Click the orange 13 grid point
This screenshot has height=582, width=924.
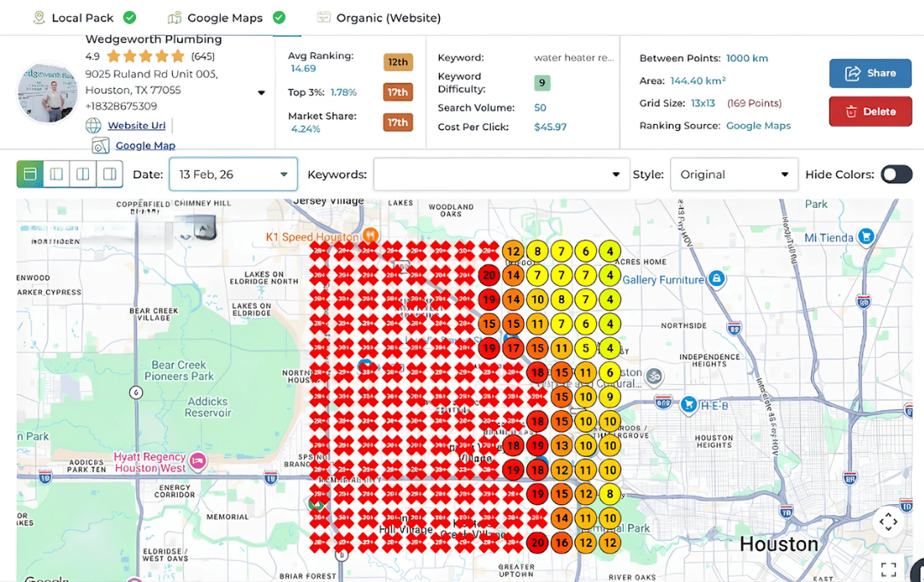pyautogui.click(x=561, y=446)
